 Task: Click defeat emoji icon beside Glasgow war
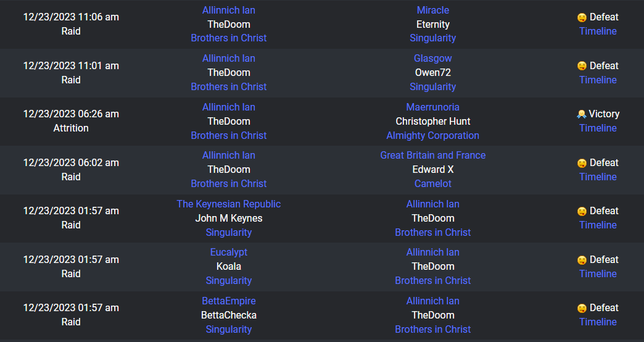(582, 66)
